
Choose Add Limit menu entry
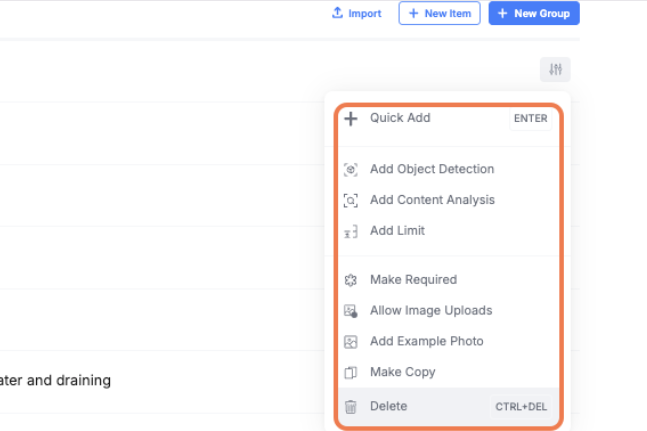(448, 231)
